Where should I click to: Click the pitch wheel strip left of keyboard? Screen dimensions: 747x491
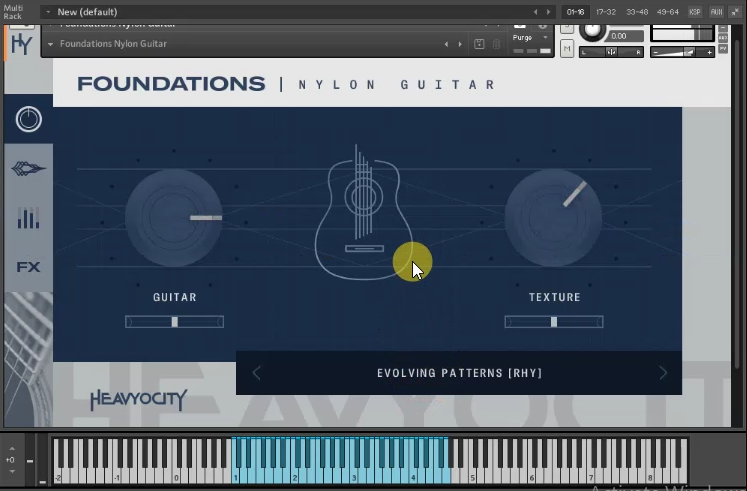pos(30,461)
